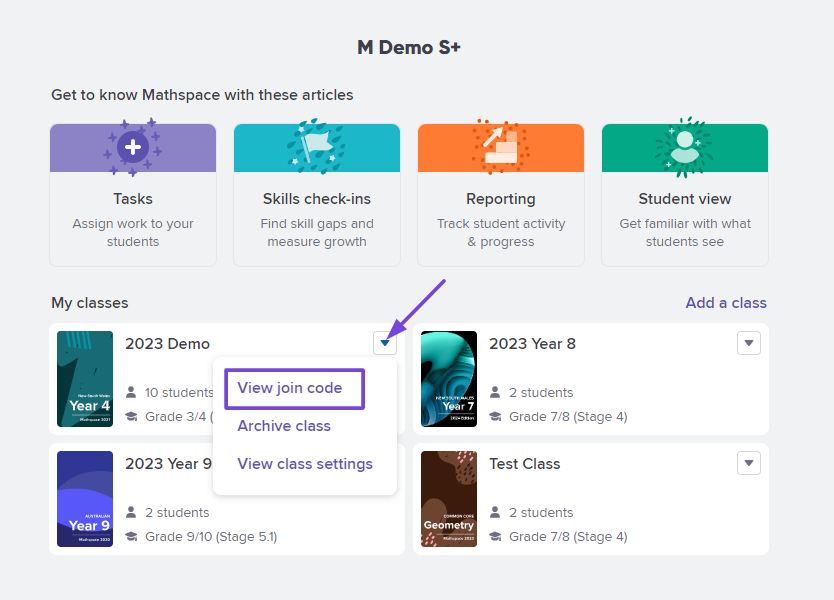Open the Reporting article title
The width and height of the screenshot is (834, 600).
tap(501, 199)
